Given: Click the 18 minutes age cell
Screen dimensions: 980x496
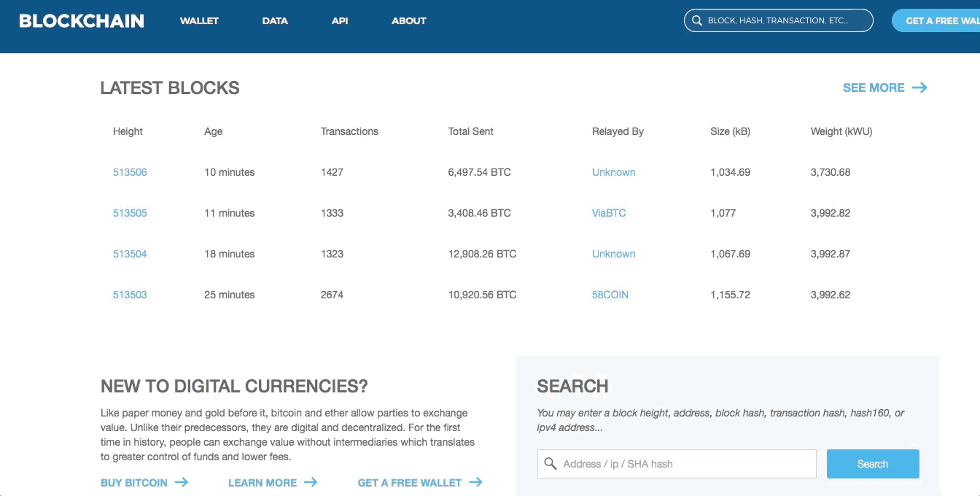Looking at the screenshot, I should [x=230, y=254].
